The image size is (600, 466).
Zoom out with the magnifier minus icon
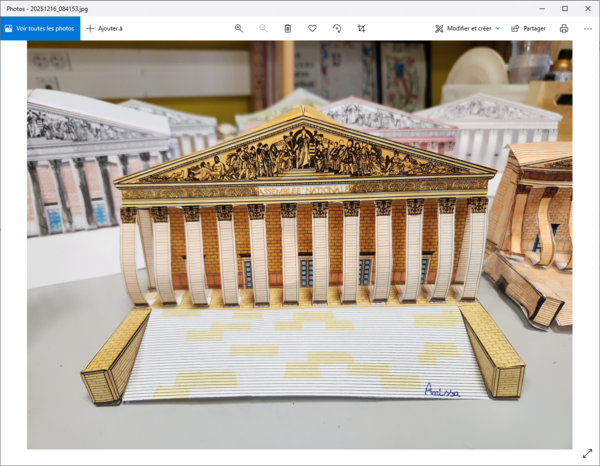263,28
